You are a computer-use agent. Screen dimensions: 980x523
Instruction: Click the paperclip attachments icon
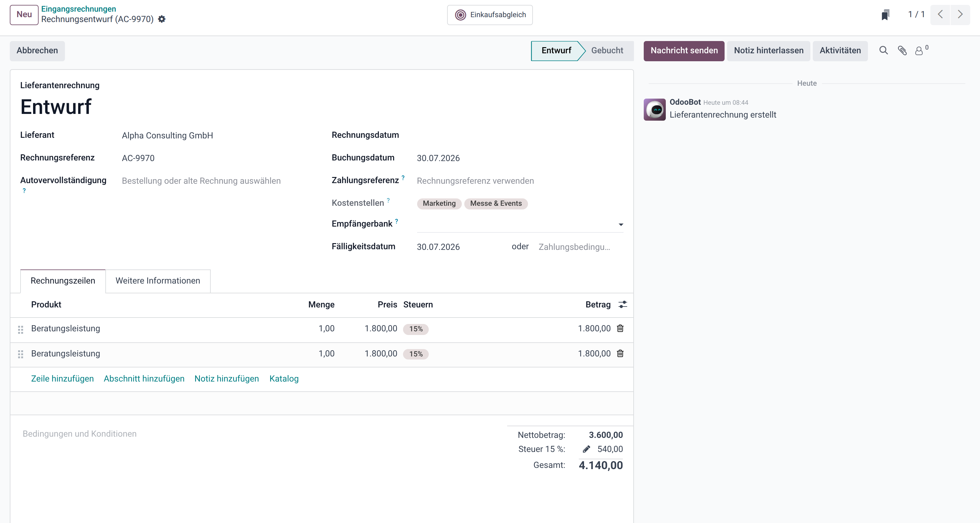tap(902, 51)
